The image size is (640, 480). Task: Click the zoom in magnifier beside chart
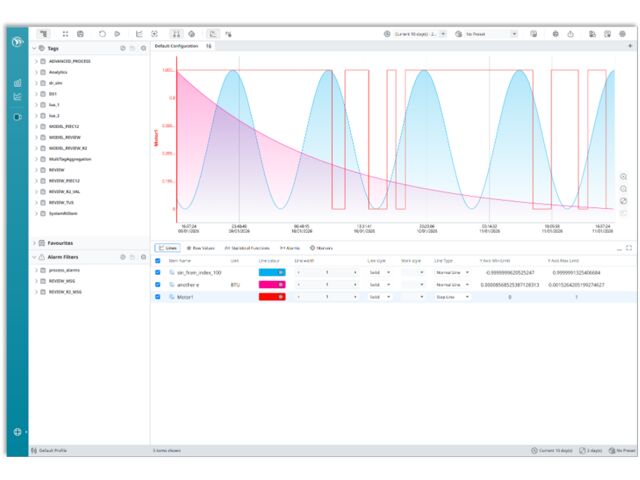tap(624, 176)
